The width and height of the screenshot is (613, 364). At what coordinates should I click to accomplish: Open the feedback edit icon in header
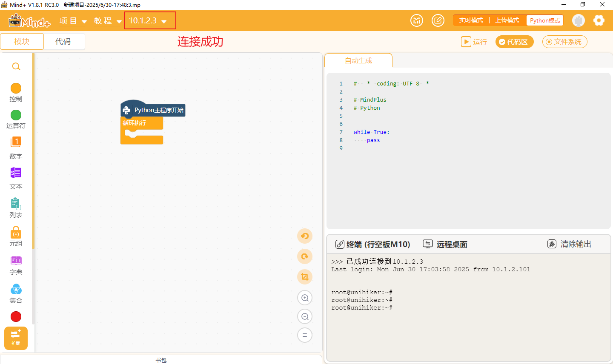[438, 20]
